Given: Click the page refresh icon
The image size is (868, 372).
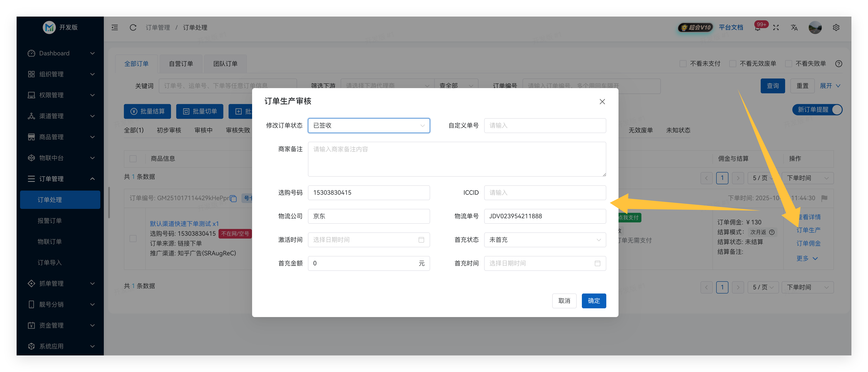Looking at the screenshot, I should [x=133, y=28].
